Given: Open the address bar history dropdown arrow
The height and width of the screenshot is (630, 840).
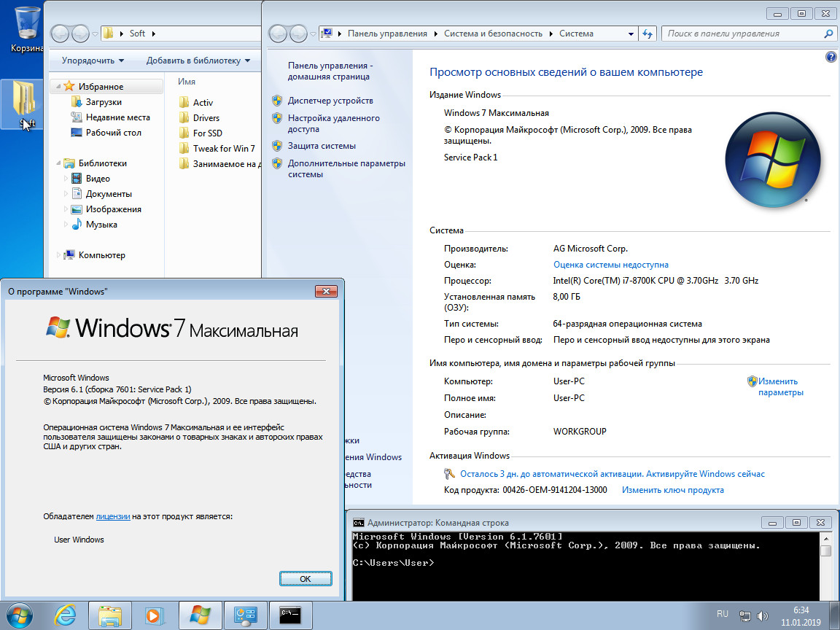Looking at the screenshot, I should click(631, 34).
